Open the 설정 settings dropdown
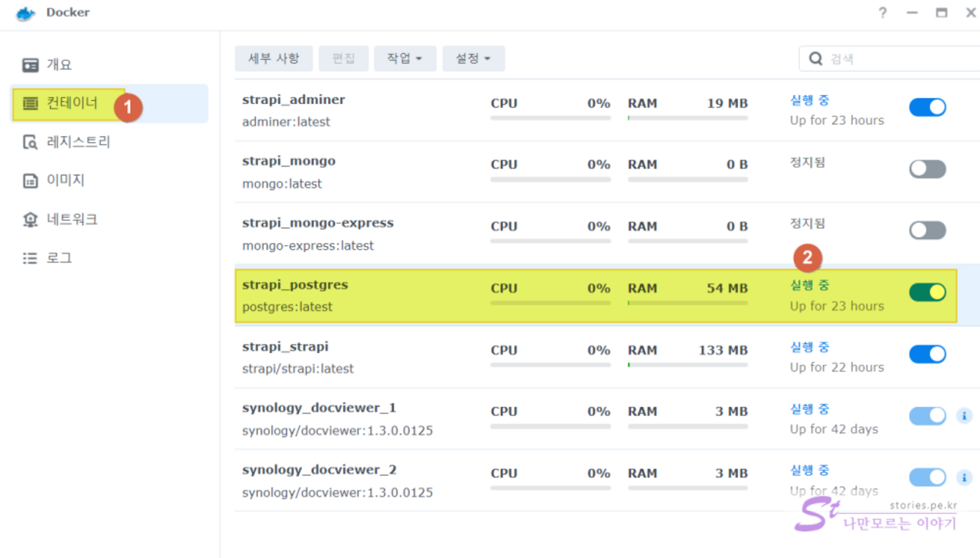 point(473,59)
